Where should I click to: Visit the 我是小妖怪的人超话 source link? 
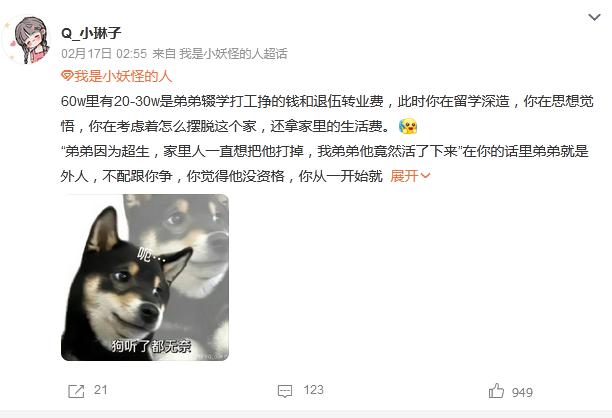233,53
